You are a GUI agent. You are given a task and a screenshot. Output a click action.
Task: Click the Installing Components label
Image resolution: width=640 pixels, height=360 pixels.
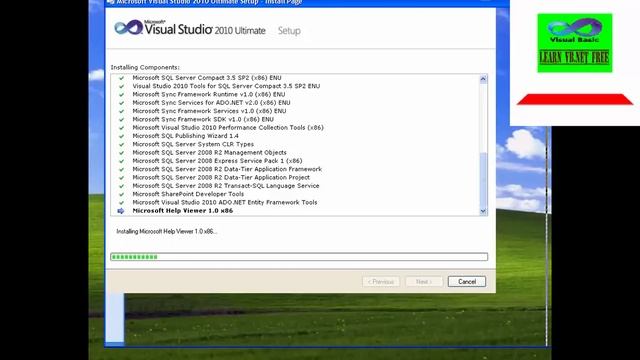coord(145,67)
